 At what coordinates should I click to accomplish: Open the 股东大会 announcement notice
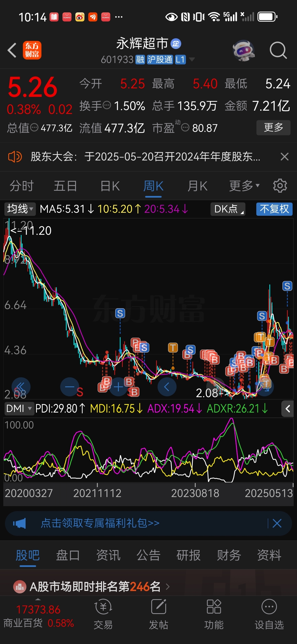pos(145,157)
